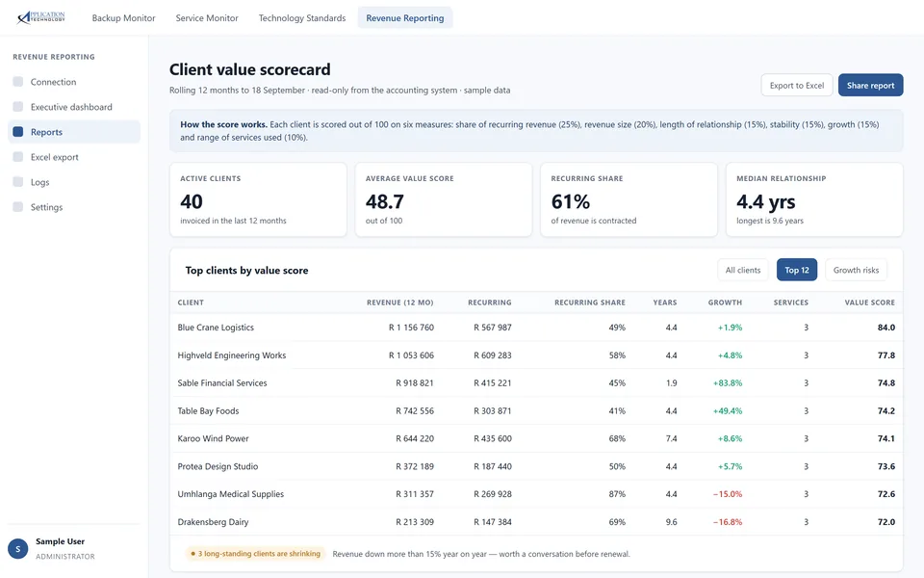Viewport: 924px width, 578px height.
Task: Click the Settings sidebar icon
Action: 18,207
